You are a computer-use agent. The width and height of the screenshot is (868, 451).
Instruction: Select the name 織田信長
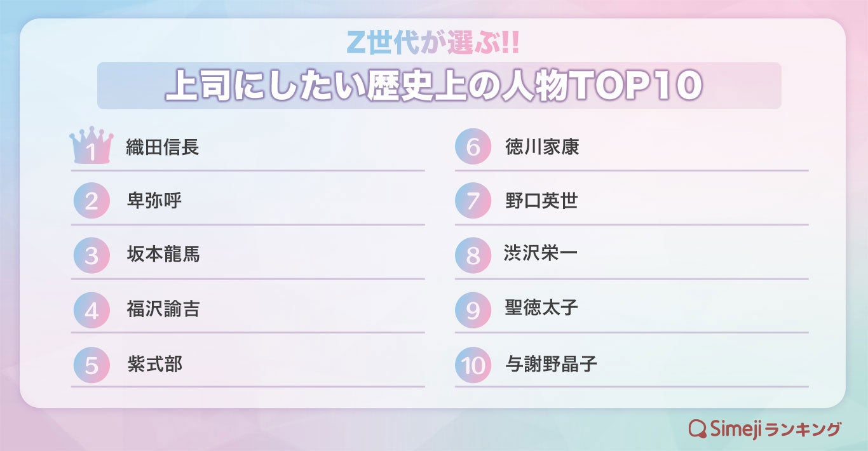click(x=163, y=147)
